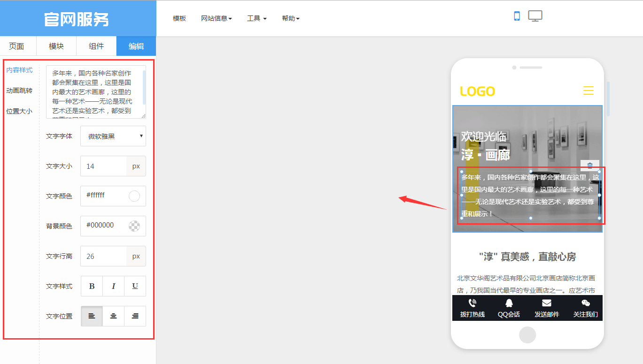Click the trash delete icon on text block
Image resolution: width=643 pixels, height=364 pixels.
pyautogui.click(x=590, y=165)
